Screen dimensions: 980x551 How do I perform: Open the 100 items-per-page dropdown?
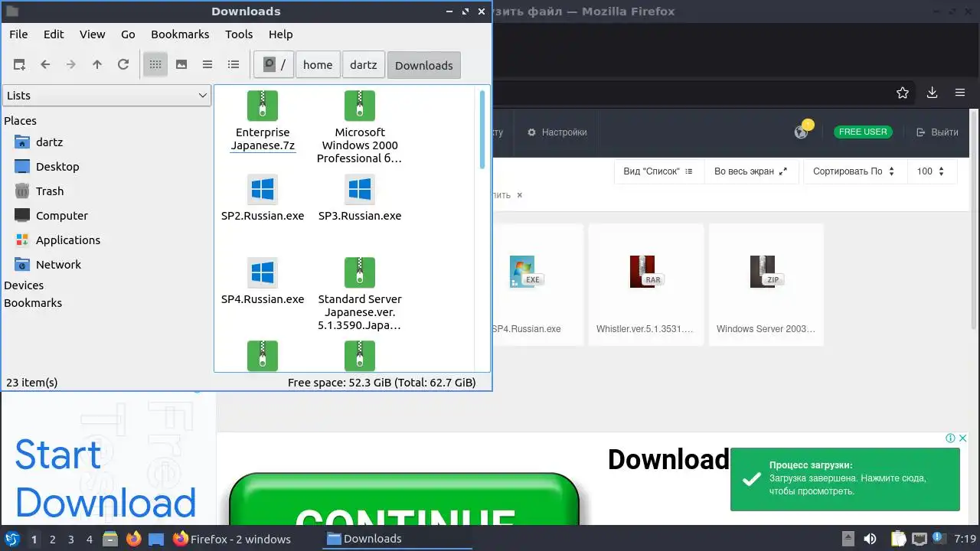[931, 171]
